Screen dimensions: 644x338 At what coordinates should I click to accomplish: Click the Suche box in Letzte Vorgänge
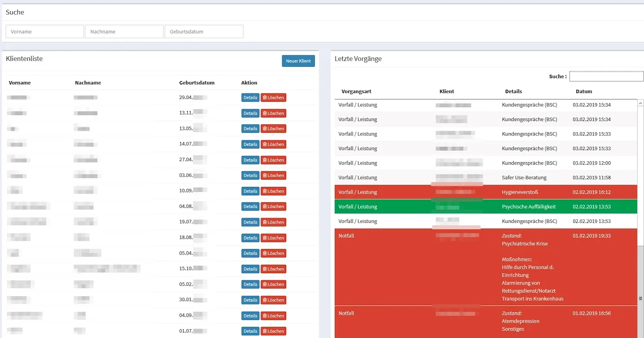(606, 76)
